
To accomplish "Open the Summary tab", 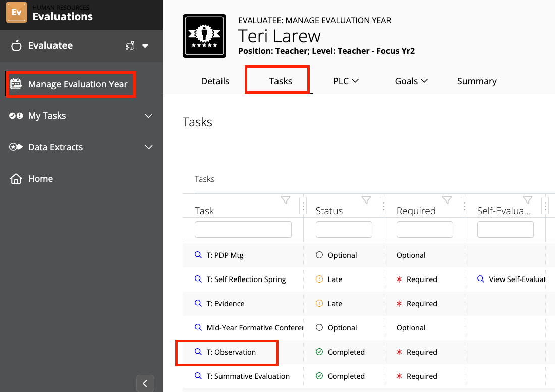I will 477,81.
